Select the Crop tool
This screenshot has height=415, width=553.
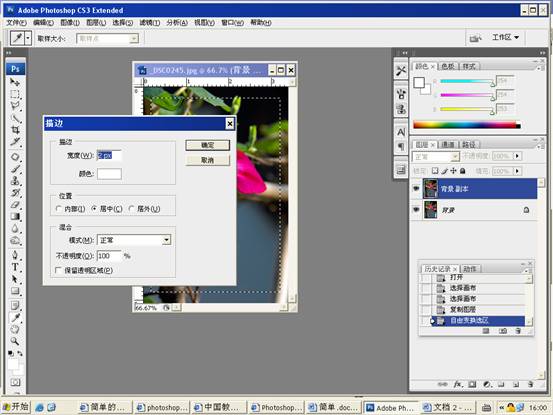(15, 129)
